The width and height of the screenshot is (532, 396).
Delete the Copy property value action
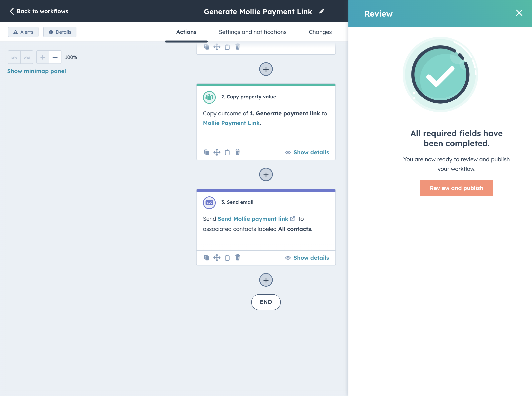[237, 152]
